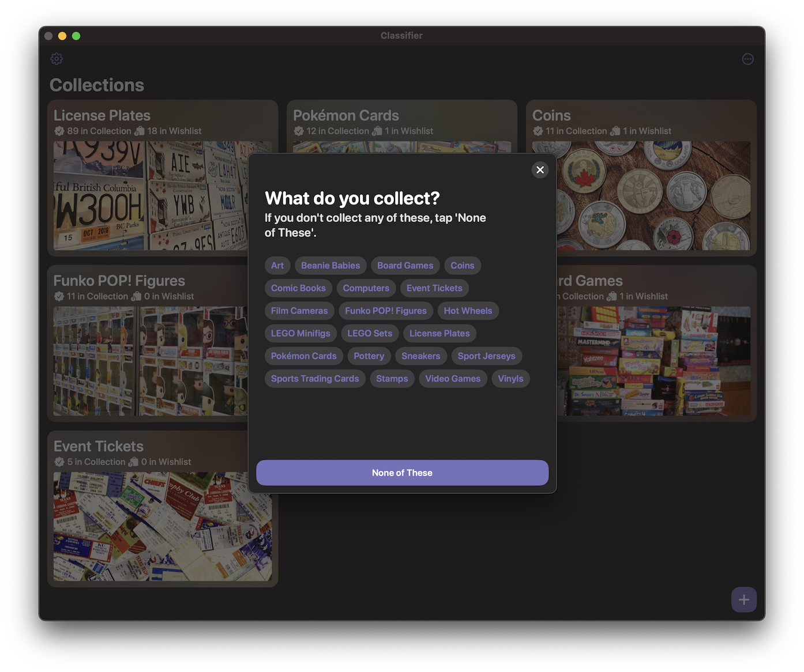Select the Hot Wheels chip
The height and width of the screenshot is (672, 804).
pyautogui.click(x=468, y=311)
